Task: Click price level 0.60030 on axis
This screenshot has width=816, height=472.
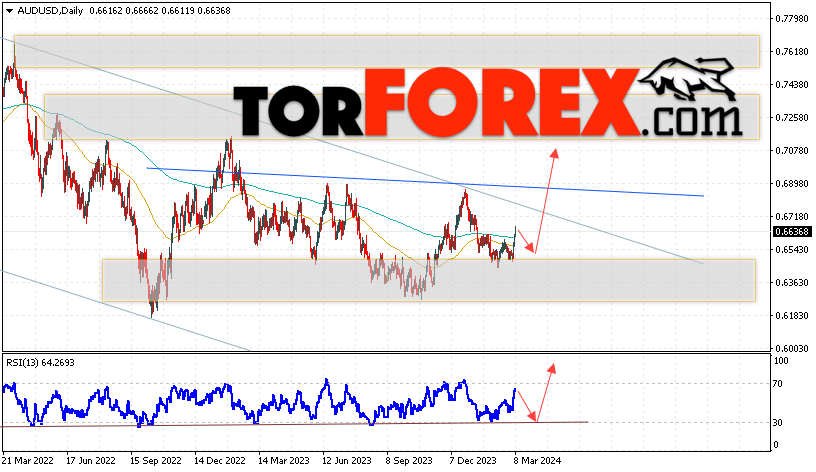Action: 792,349
